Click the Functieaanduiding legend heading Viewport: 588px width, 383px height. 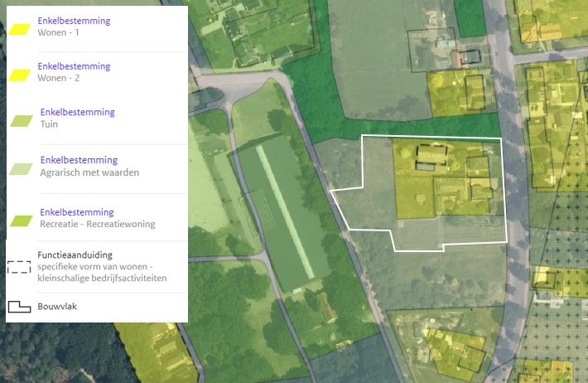coord(75,255)
